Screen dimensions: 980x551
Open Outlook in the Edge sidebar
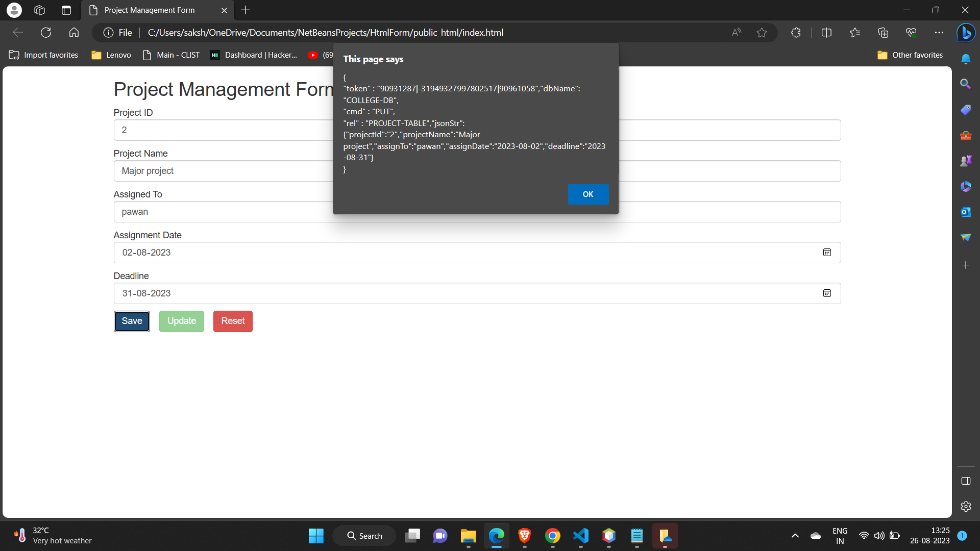[x=966, y=212]
